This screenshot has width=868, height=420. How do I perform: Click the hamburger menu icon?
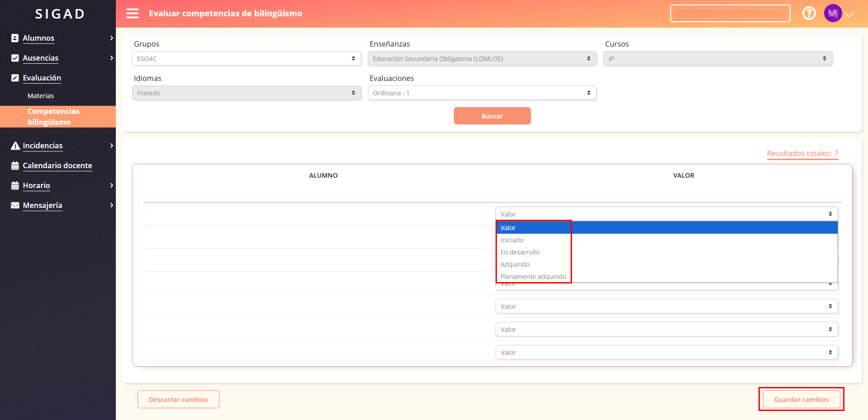pyautogui.click(x=132, y=14)
